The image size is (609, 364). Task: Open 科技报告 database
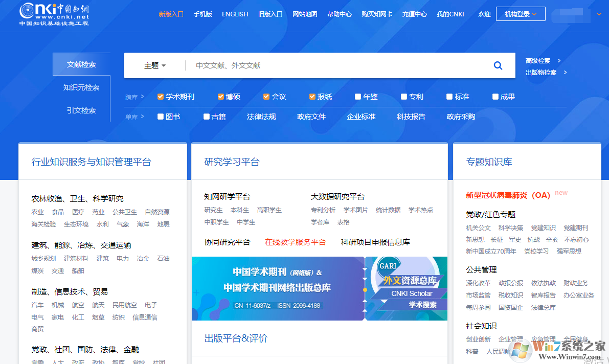click(x=411, y=117)
